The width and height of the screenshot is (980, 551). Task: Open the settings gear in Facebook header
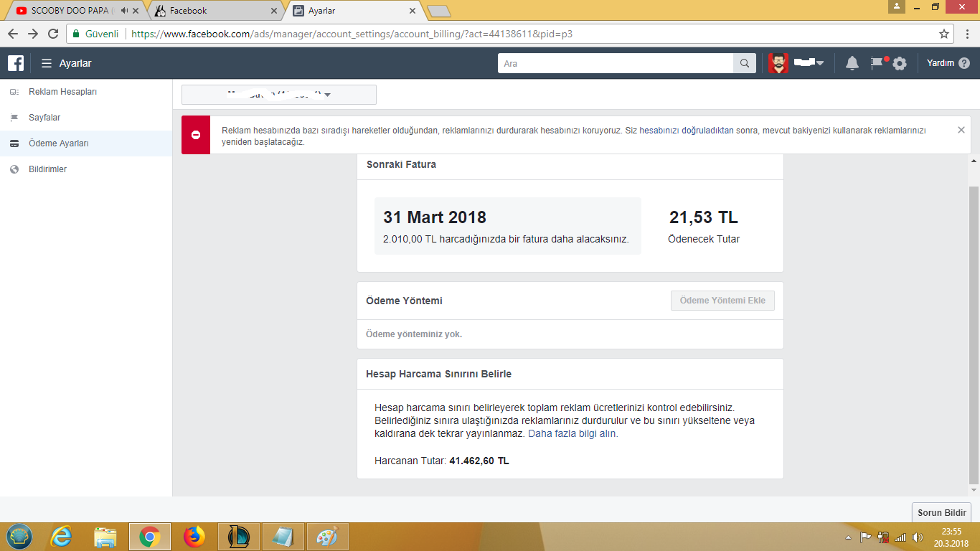tap(900, 63)
